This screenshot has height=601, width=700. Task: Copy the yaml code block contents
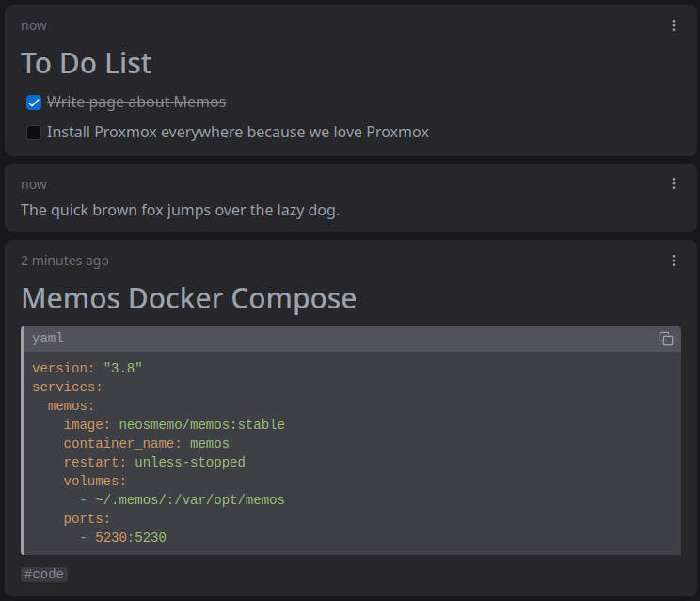click(665, 339)
